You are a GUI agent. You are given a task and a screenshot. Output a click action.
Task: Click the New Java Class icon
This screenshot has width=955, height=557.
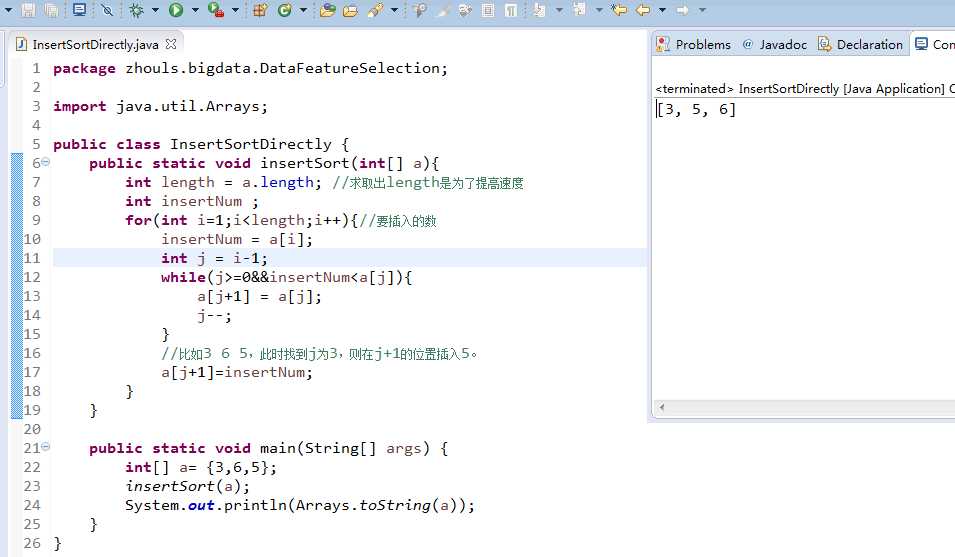pyautogui.click(x=284, y=10)
